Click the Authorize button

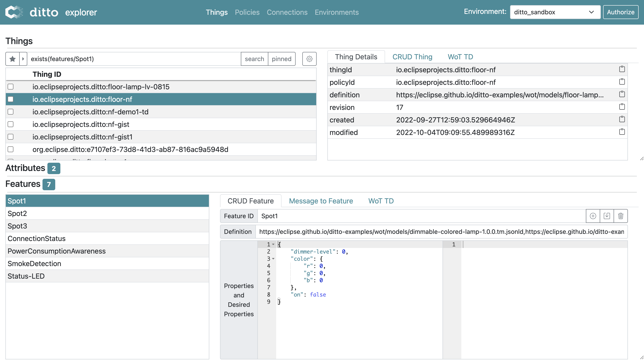tap(621, 12)
